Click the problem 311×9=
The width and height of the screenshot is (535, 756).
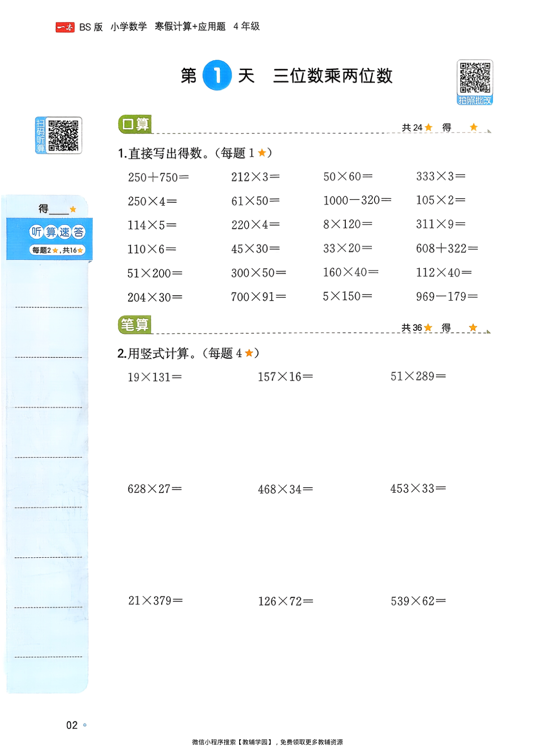441,224
